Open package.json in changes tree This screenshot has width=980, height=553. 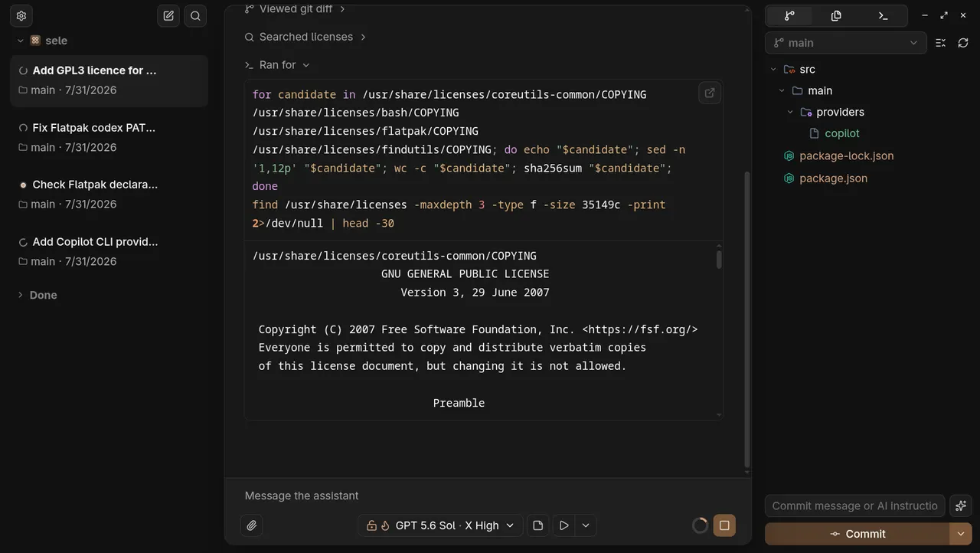[x=833, y=178]
